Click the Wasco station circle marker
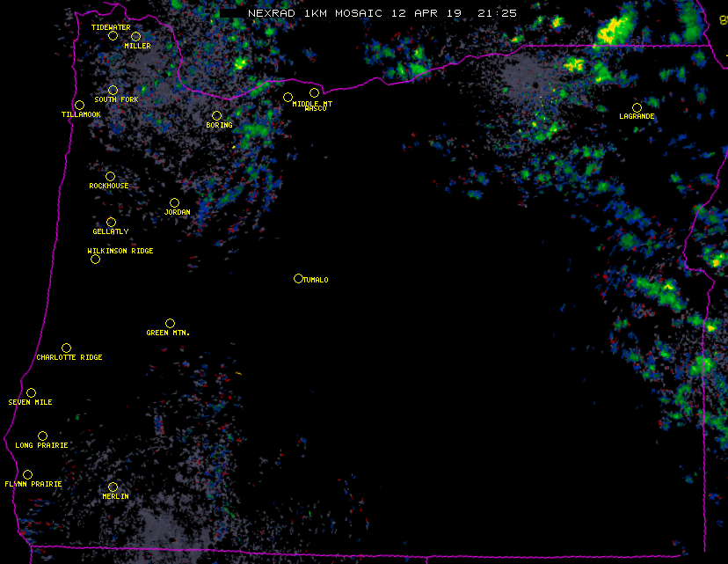The height and width of the screenshot is (564, 728). click(314, 92)
